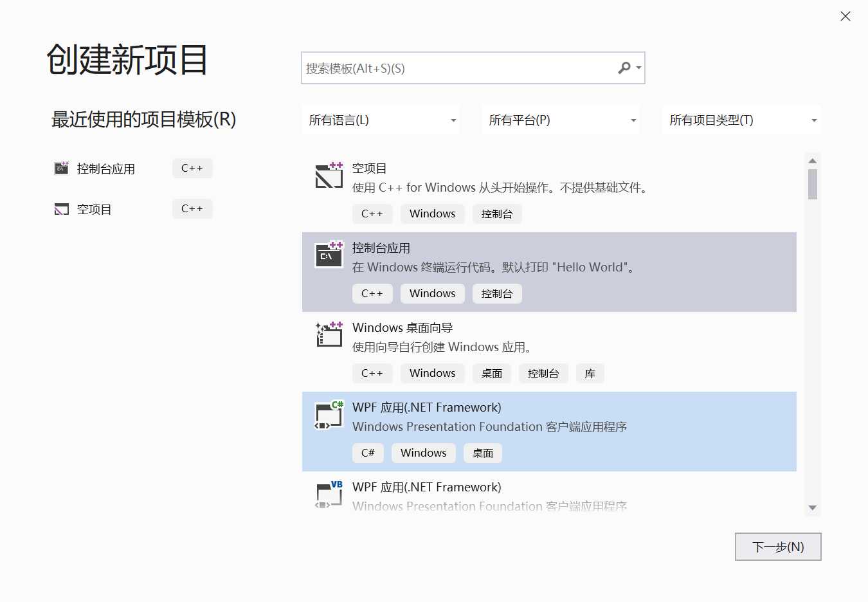The width and height of the screenshot is (868, 602).
Task: Click C++ tag next to recent 控制台应用
Action: tap(192, 169)
